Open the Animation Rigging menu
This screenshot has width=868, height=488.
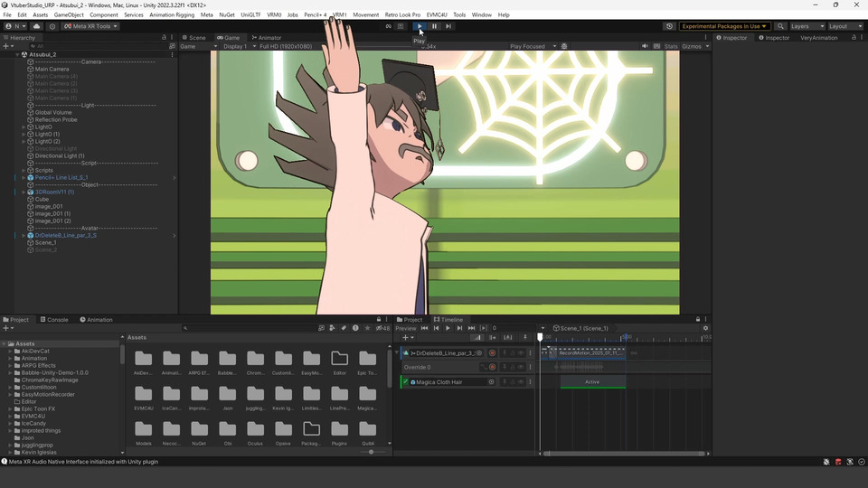click(172, 15)
